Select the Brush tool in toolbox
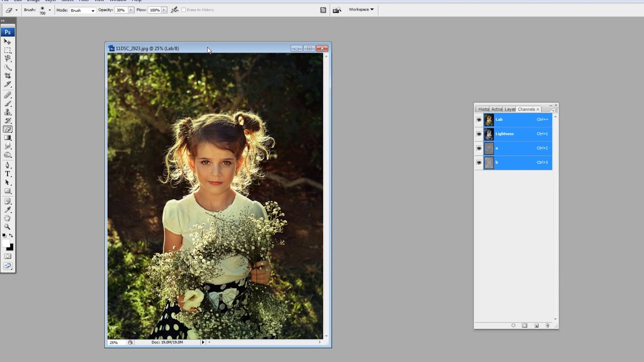The width and height of the screenshot is (644, 362). 8,104
